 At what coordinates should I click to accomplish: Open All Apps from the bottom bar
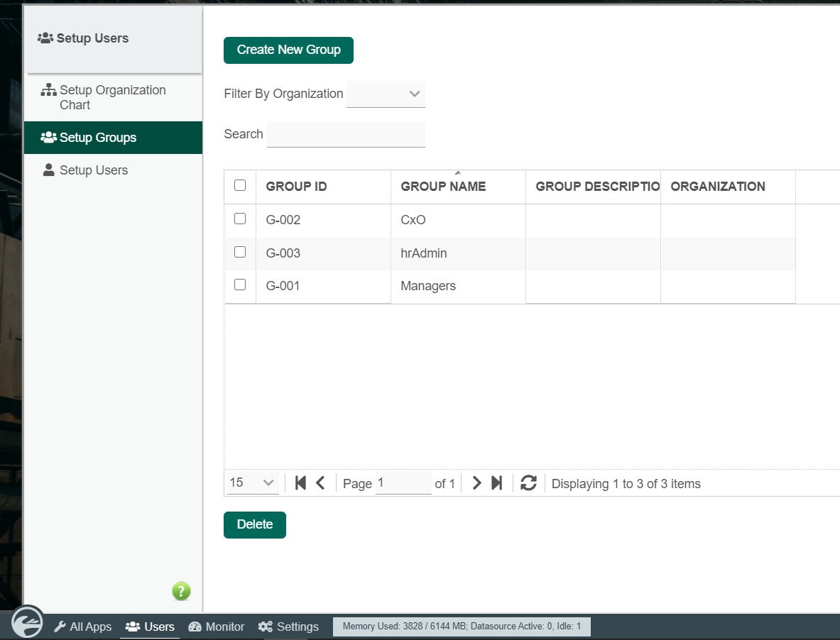(x=83, y=627)
